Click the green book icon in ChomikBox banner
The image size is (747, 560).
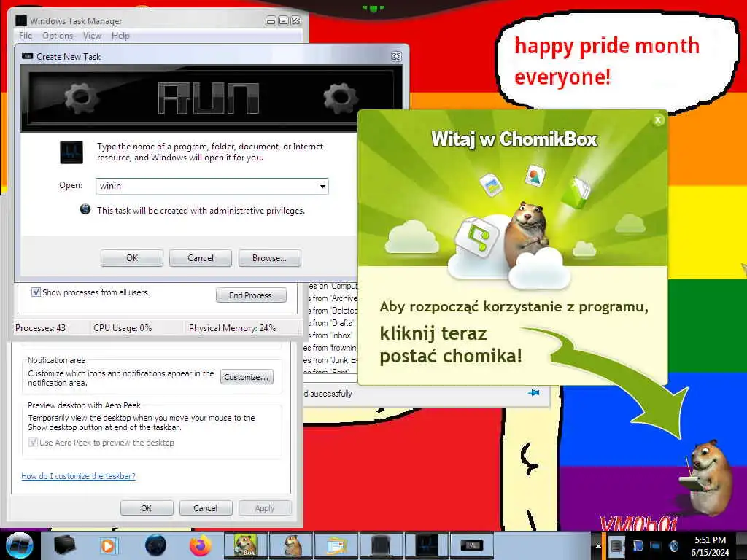tap(577, 192)
